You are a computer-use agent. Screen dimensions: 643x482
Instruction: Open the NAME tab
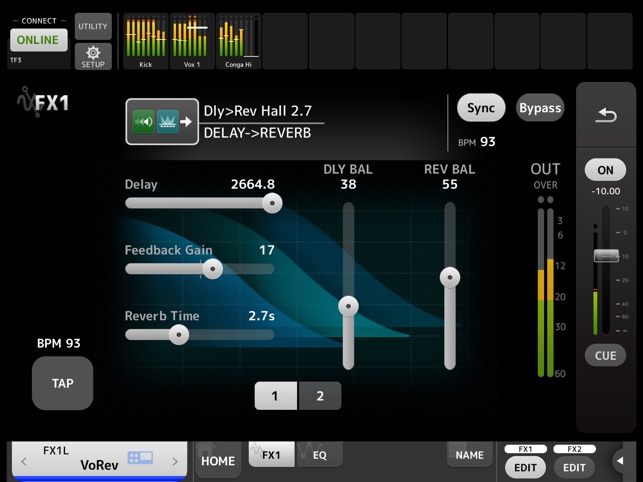(470, 455)
